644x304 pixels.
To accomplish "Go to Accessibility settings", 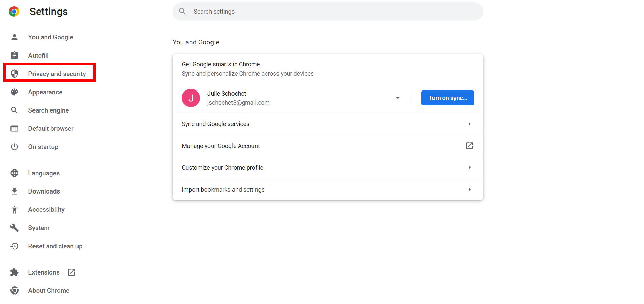I will pos(46,209).
